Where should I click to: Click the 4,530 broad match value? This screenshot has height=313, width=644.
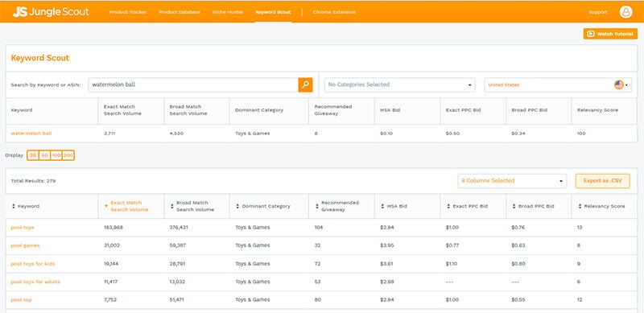[x=176, y=134]
